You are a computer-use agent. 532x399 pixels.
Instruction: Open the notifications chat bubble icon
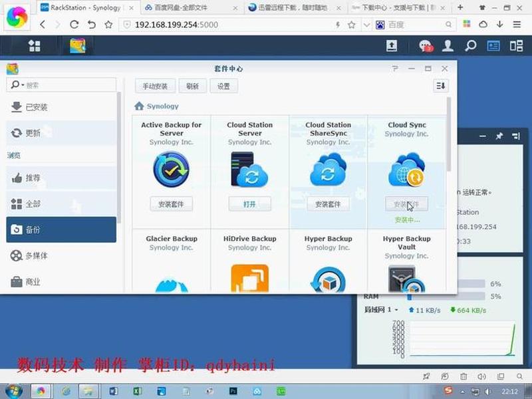(426, 46)
